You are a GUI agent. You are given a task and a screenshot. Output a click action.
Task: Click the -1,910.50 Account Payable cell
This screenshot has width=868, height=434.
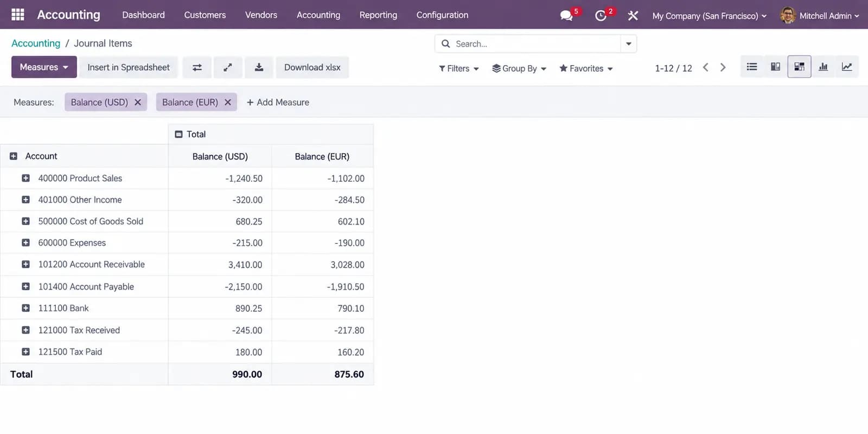[322, 286]
